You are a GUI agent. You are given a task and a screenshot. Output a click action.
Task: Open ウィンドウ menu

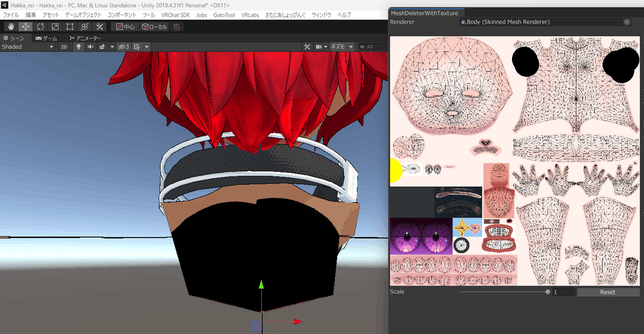click(x=321, y=15)
